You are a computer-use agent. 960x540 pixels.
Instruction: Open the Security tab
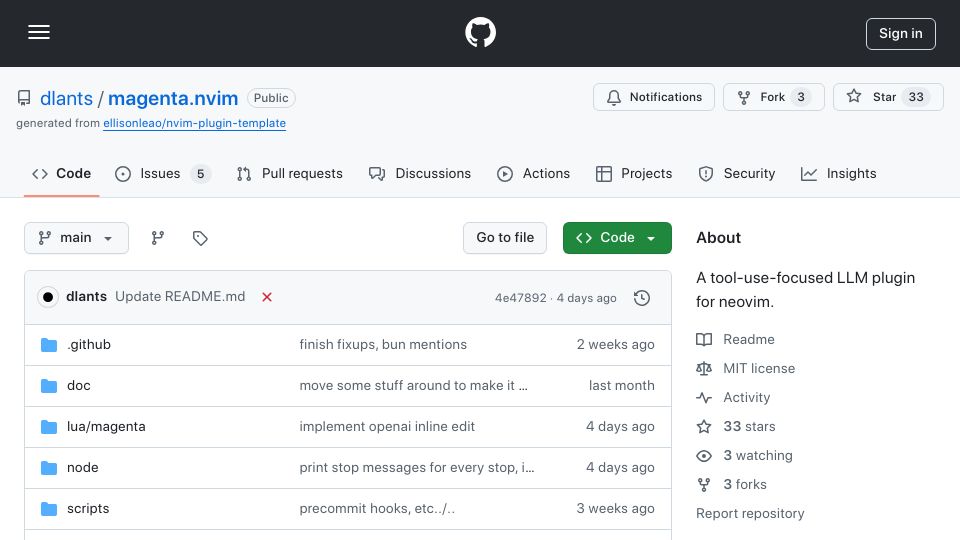pyautogui.click(x=737, y=174)
